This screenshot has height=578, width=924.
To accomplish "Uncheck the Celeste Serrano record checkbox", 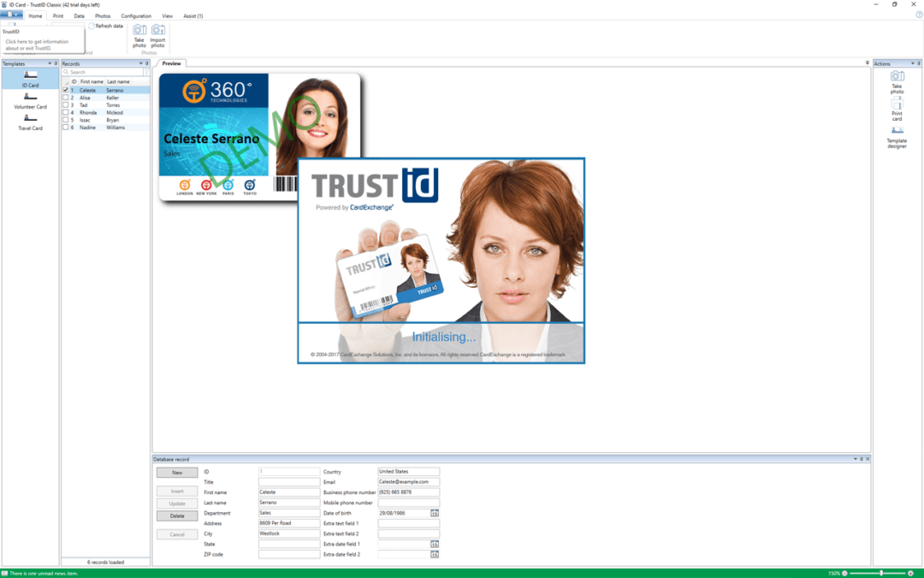I will (66, 90).
